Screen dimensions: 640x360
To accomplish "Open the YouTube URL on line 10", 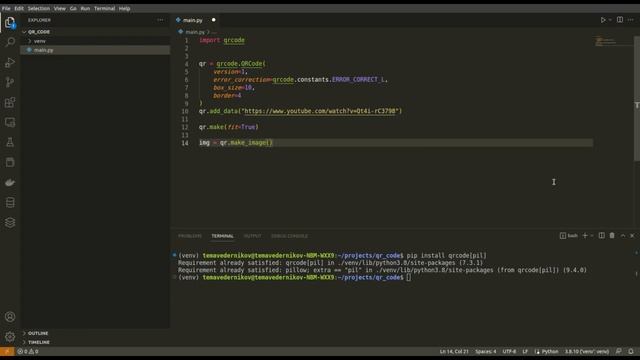I will pos(321,111).
